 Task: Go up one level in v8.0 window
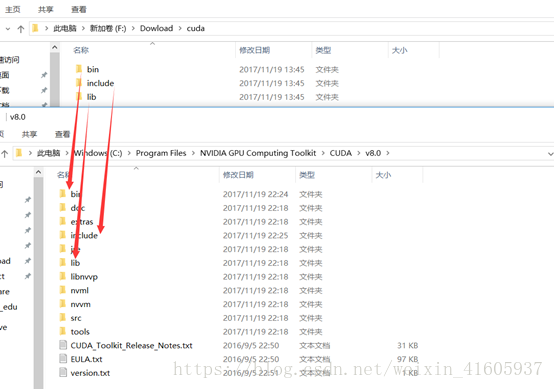[x=5, y=153]
